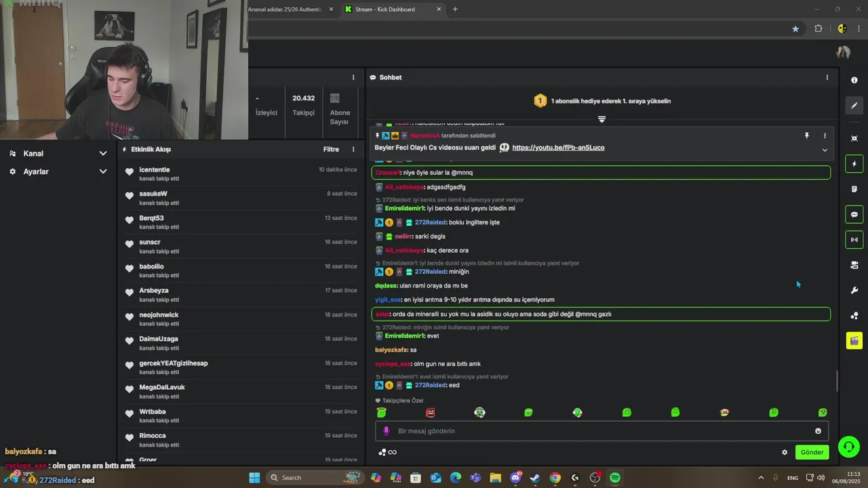Click the purple microphone icon in message box
Screen dimensions: 868x488
pyautogui.click(x=386, y=431)
